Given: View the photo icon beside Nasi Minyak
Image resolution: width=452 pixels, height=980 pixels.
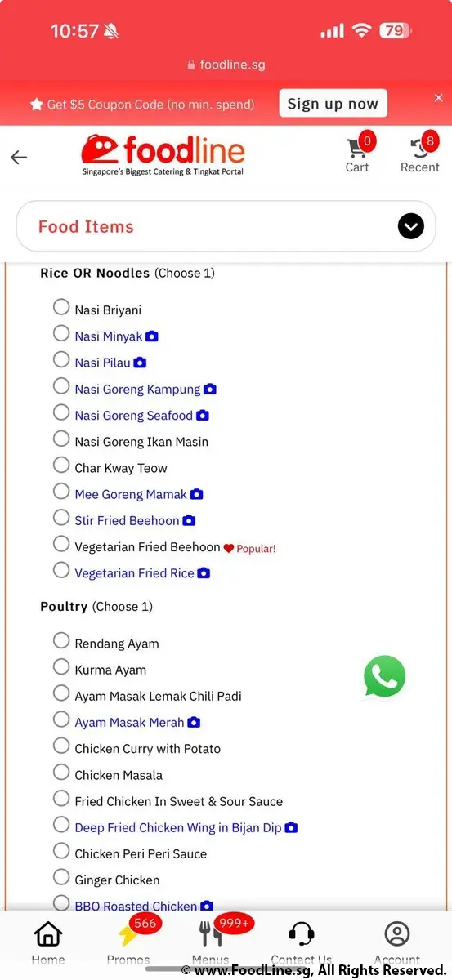Looking at the screenshot, I should point(152,336).
